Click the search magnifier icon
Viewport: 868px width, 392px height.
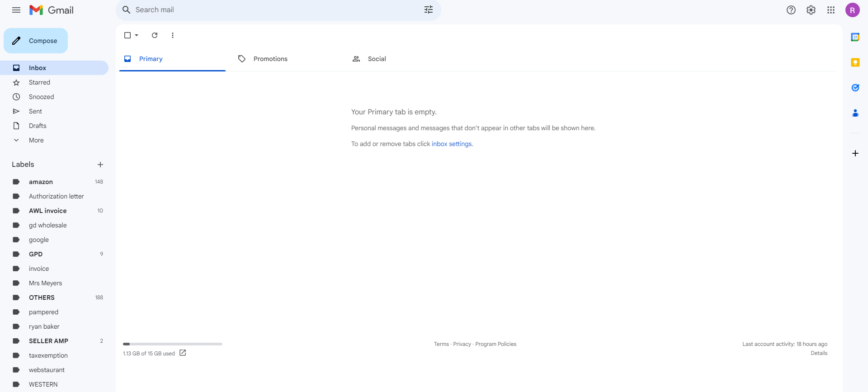click(127, 9)
